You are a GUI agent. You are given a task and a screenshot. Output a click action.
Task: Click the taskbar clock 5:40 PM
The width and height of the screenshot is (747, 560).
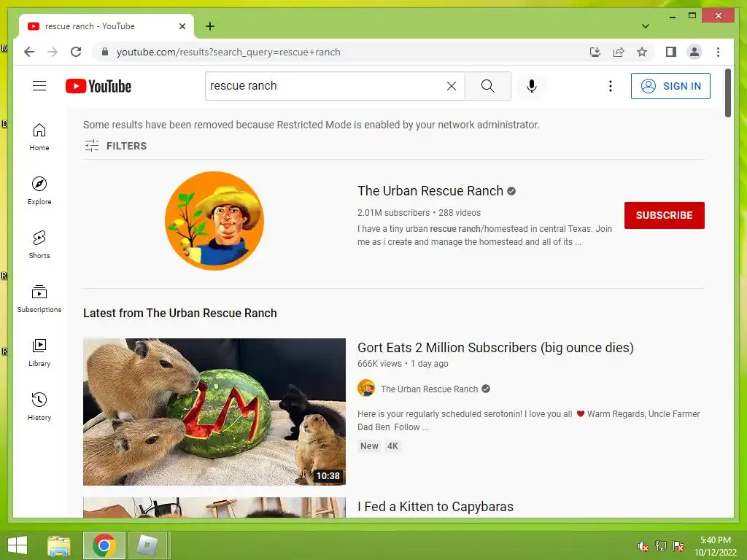tap(715, 540)
